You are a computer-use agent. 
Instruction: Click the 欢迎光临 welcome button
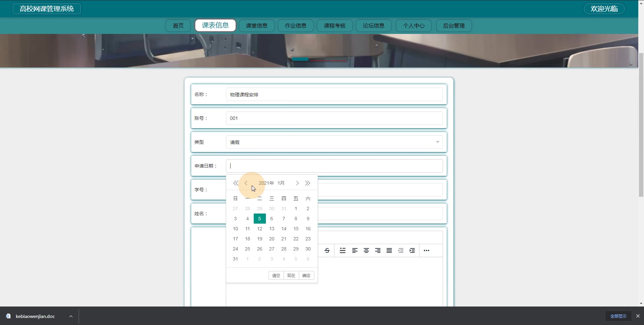coord(604,9)
